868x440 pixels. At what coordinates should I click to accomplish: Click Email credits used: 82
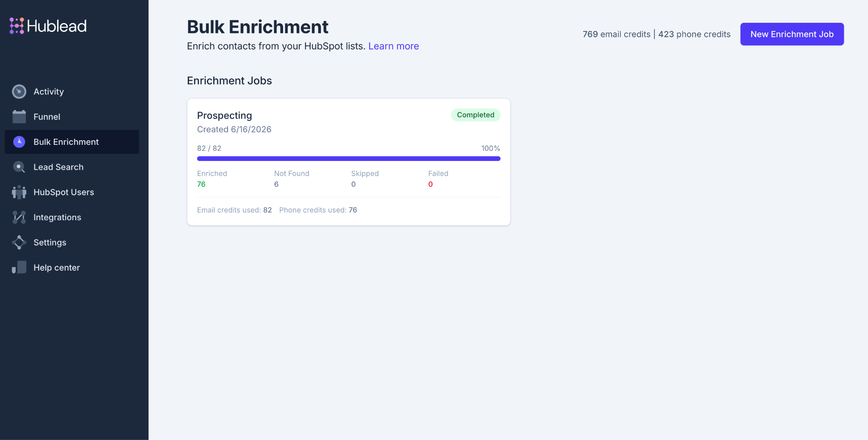tap(234, 210)
